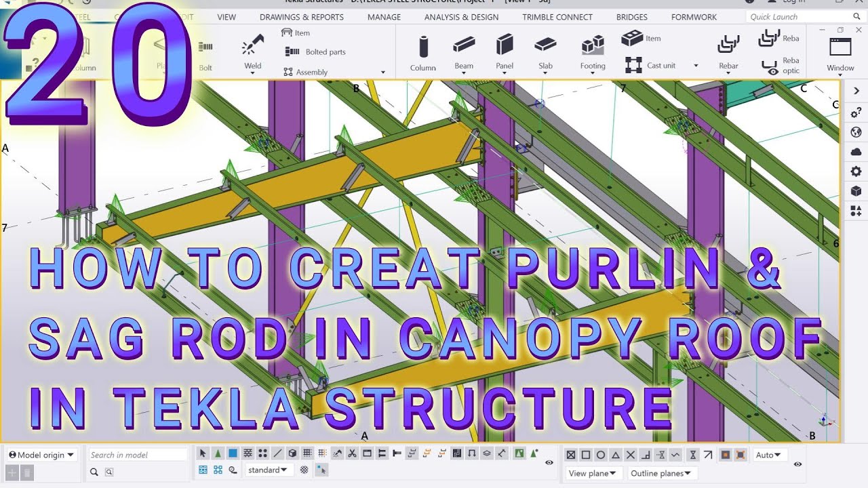Toggle snap to intersection points X switch
The width and height of the screenshot is (868, 488).
coord(631,455)
